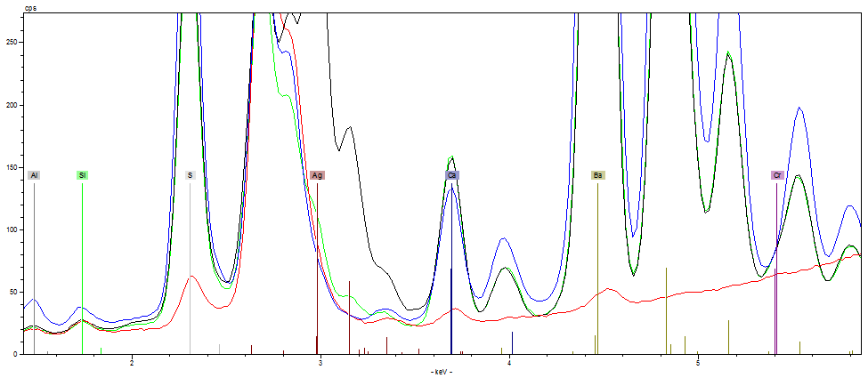
Task: Click the 0 origin value on y-axis
Action: (15, 354)
